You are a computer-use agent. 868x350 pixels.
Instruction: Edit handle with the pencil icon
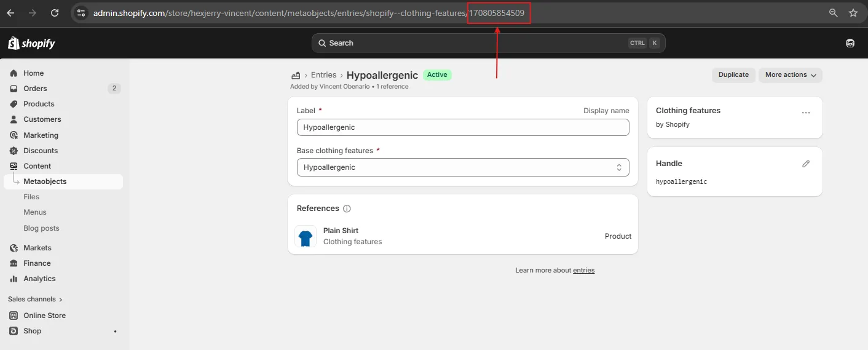pos(806,164)
